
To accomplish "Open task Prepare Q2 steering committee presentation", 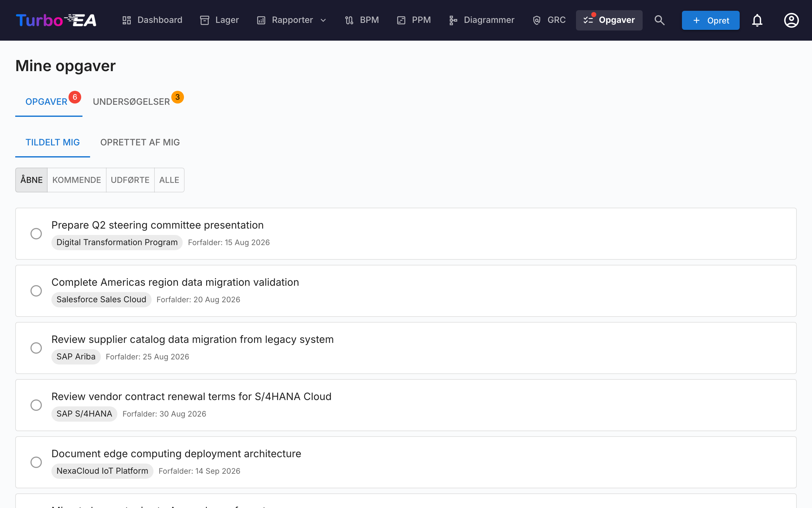I will point(157,225).
